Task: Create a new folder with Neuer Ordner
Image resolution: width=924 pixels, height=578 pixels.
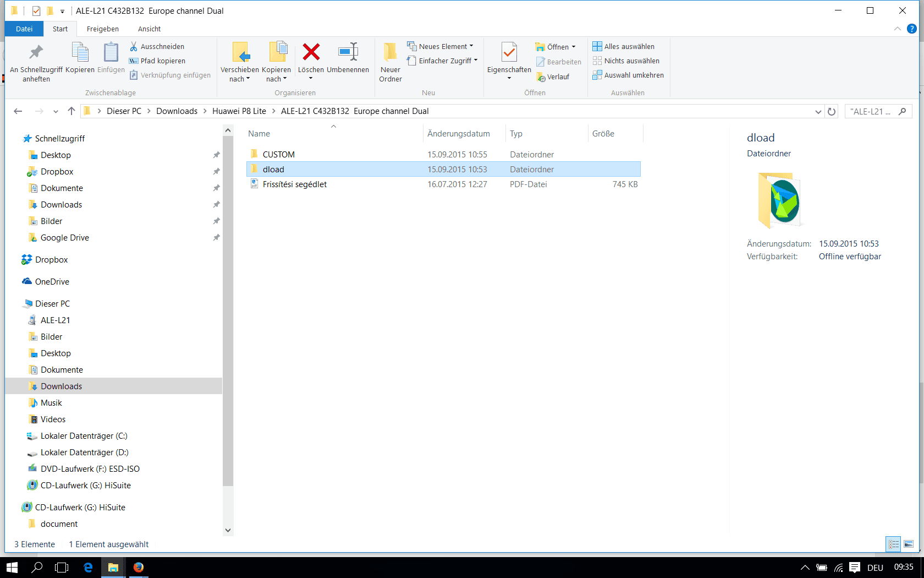Action: [x=390, y=62]
